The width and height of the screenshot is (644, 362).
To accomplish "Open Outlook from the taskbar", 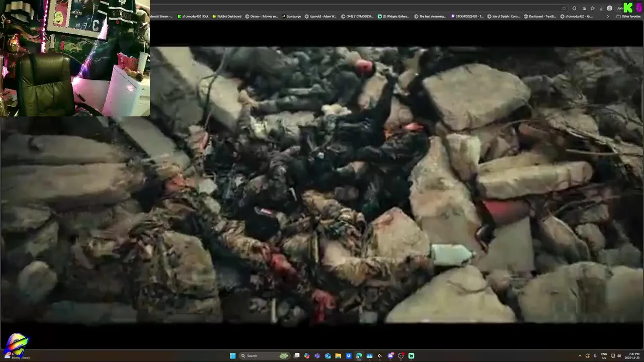I will pyautogui.click(x=328, y=355).
